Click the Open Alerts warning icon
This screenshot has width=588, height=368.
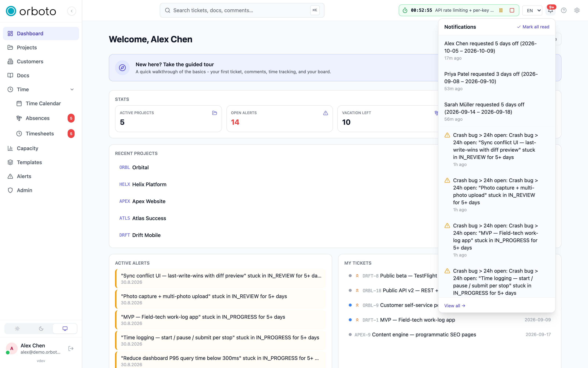tap(326, 113)
